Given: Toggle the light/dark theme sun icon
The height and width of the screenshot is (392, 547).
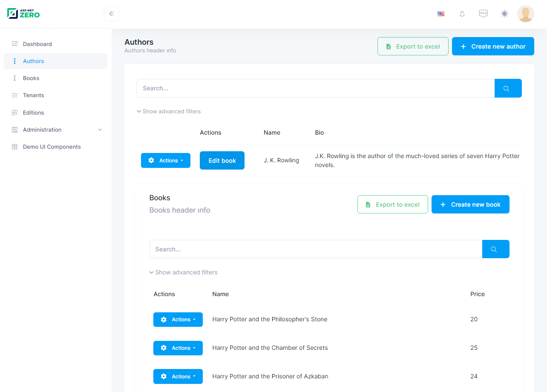Looking at the screenshot, I should tap(505, 14).
